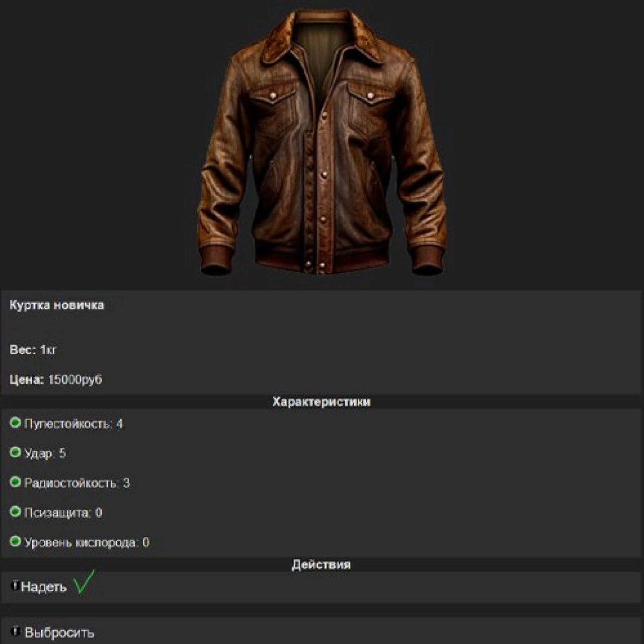Click the green dot beside Радиостойкость
Image resolution: width=644 pixels, height=644 pixels.
coord(15,482)
